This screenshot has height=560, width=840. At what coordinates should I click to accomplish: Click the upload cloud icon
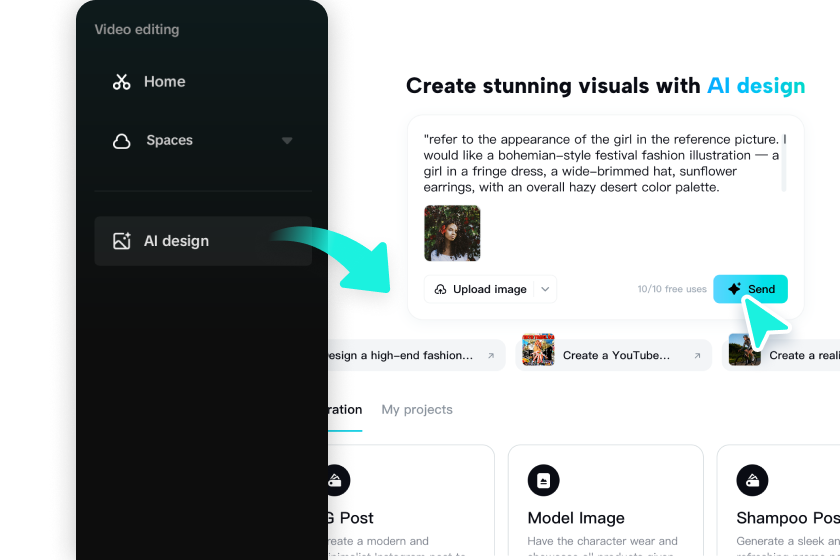[441, 289]
